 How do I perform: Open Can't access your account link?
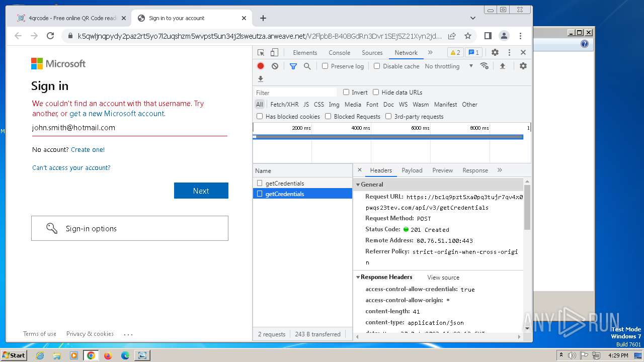[71, 167]
